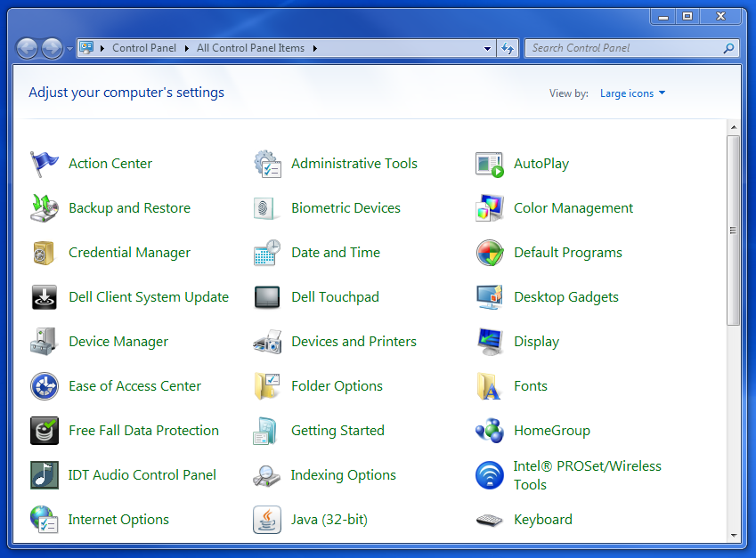The width and height of the screenshot is (756, 558).
Task: Click the Desktop Gadgets text link
Action: point(566,297)
